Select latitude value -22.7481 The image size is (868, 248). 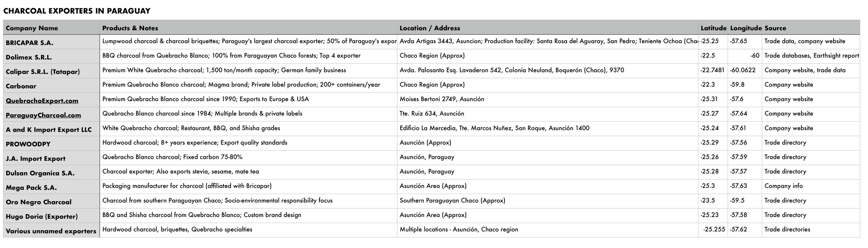[x=713, y=70]
